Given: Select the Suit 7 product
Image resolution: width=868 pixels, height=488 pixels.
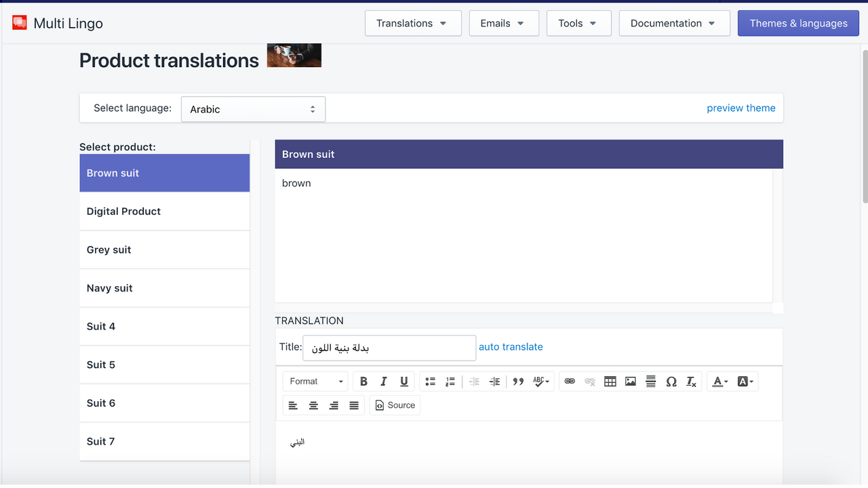Looking at the screenshot, I should pyautogui.click(x=165, y=441).
